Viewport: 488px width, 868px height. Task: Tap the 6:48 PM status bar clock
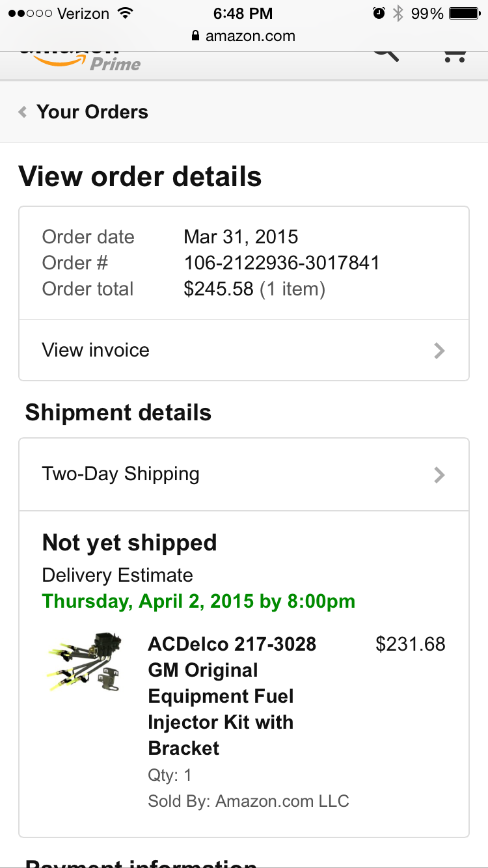coord(243,13)
